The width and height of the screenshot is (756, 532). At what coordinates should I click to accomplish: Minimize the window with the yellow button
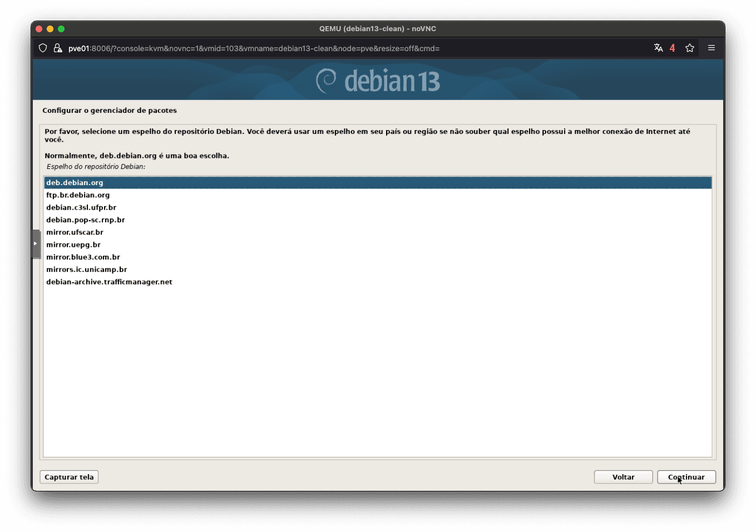[x=50, y=29]
